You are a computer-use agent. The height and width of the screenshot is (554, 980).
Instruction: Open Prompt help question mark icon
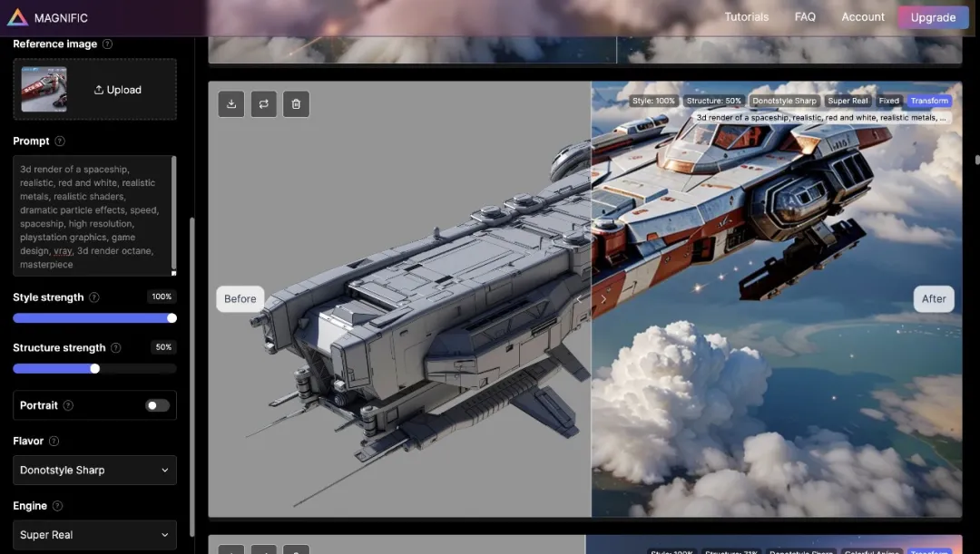[x=59, y=141]
